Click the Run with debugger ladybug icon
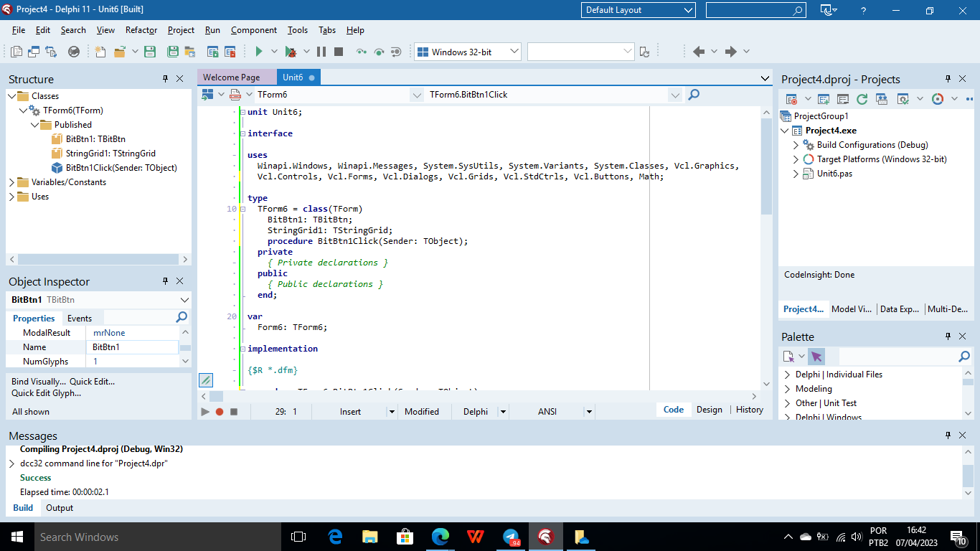 tap(290, 52)
